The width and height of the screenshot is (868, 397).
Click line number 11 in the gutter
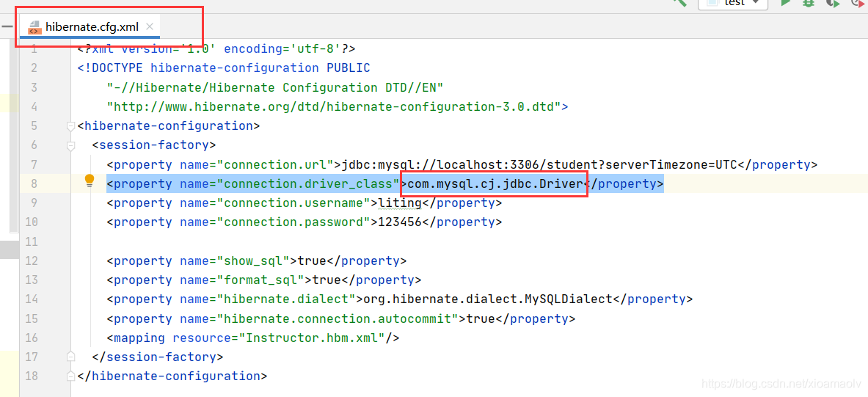coord(32,241)
